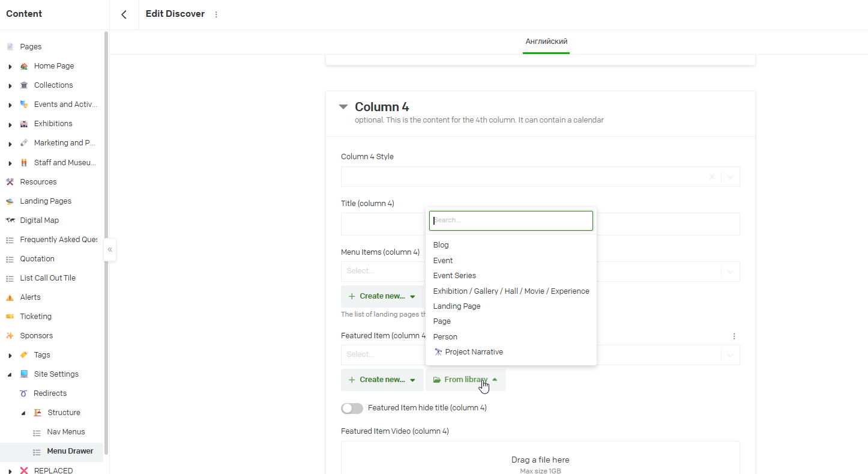Viewport: 868px width, 474px height.
Task: Click the Ticketing ticket icon in sidebar
Action: [x=10, y=317]
